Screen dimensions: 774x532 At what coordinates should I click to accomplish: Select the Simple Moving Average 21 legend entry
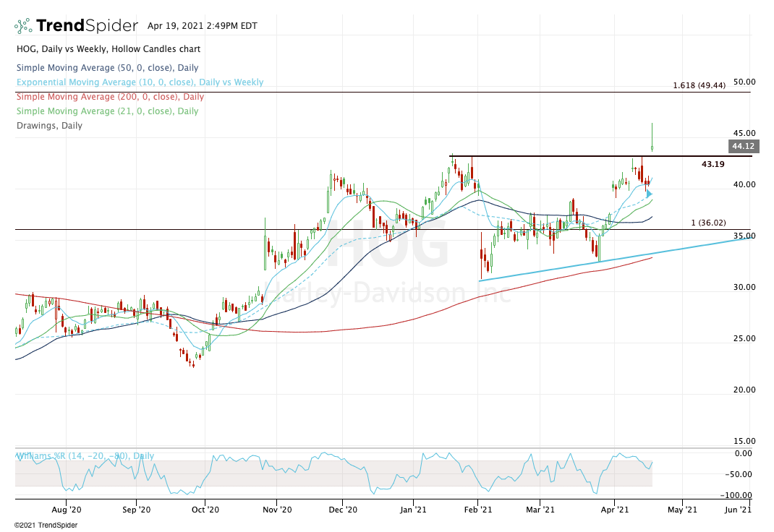pyautogui.click(x=106, y=111)
